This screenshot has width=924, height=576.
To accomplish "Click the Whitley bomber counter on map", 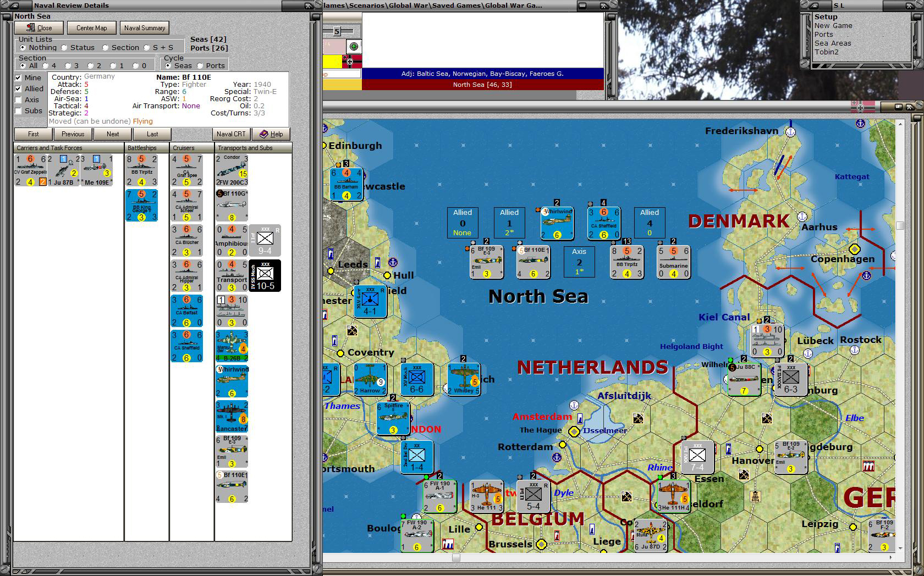I will click(x=464, y=379).
